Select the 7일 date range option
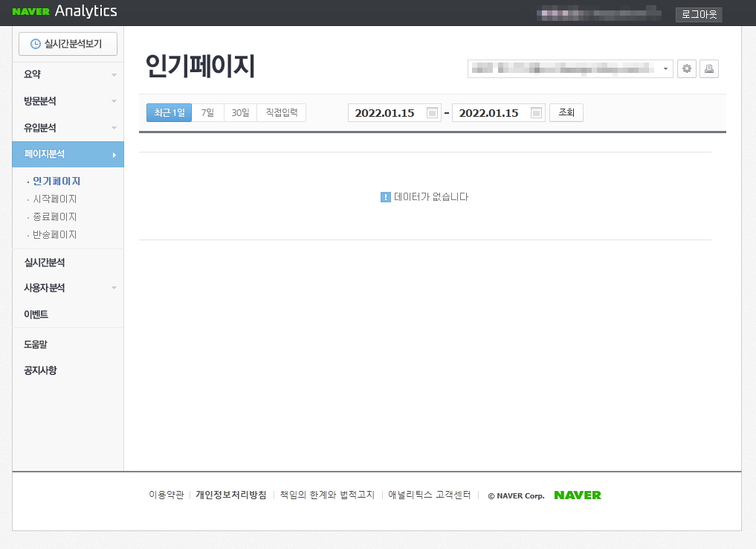 click(207, 112)
